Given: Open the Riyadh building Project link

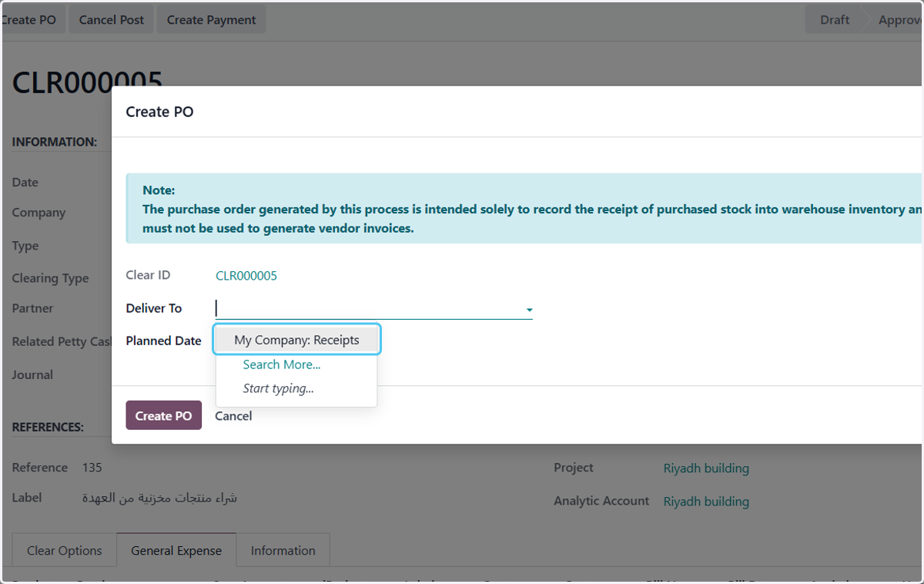Looking at the screenshot, I should [x=706, y=468].
